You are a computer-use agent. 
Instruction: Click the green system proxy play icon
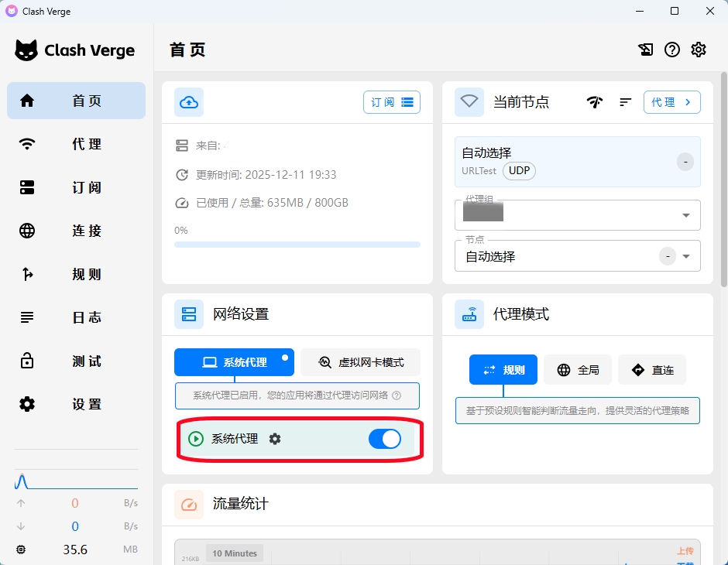coord(196,439)
